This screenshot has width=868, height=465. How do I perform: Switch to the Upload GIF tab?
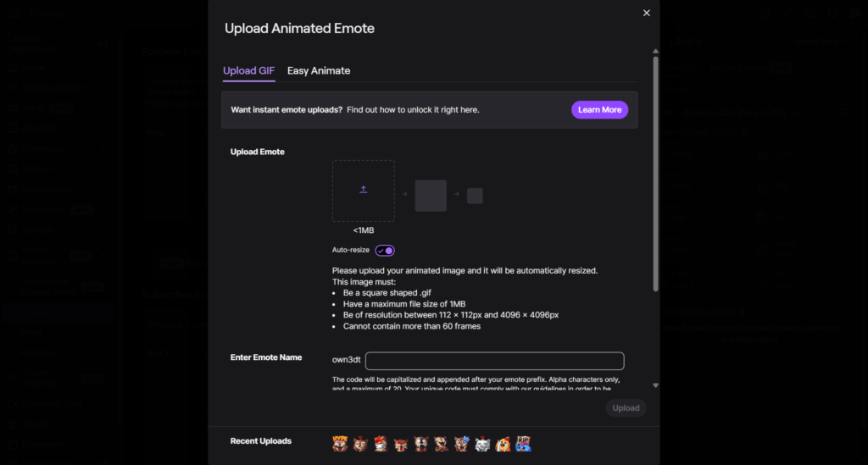pos(248,70)
